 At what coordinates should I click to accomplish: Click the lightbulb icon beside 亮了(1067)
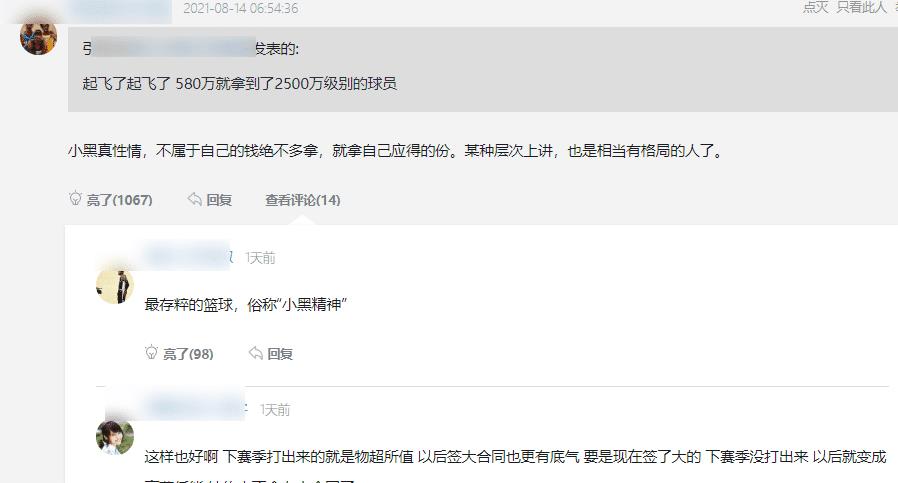(x=75, y=198)
